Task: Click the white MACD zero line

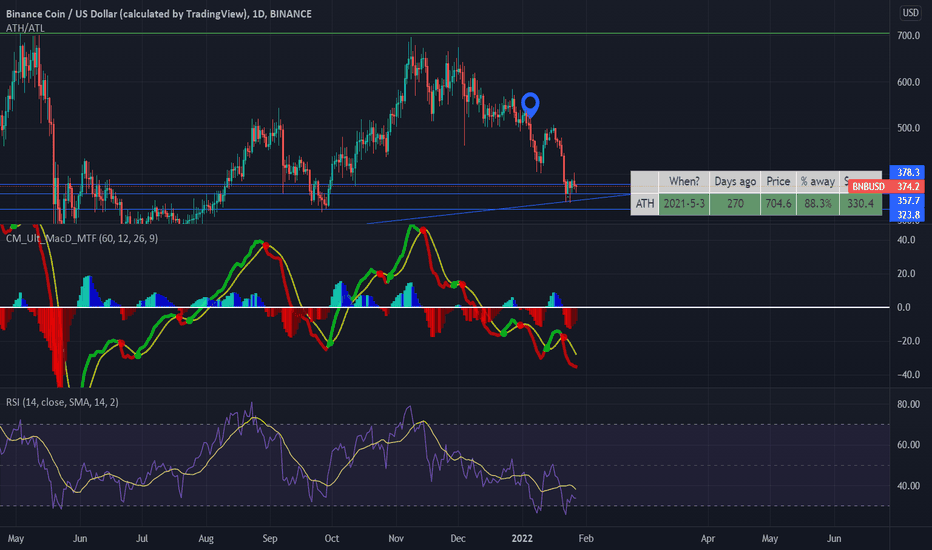Action: (x=445, y=307)
